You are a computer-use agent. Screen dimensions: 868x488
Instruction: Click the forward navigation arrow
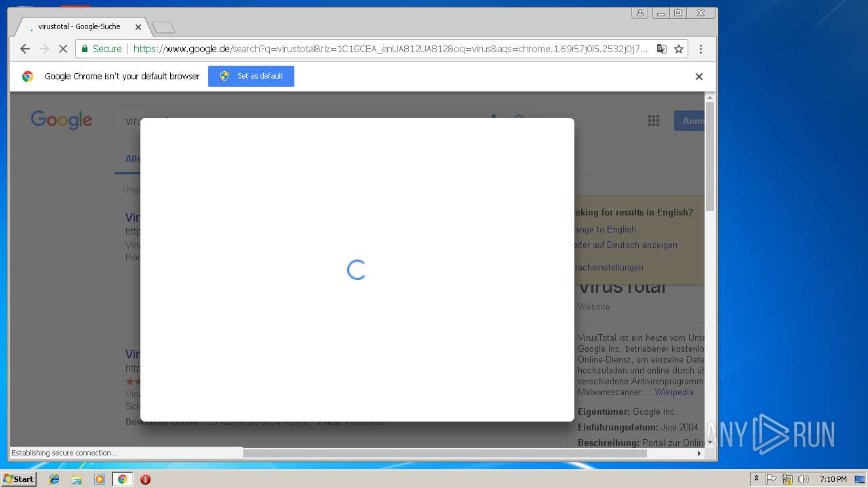point(44,49)
